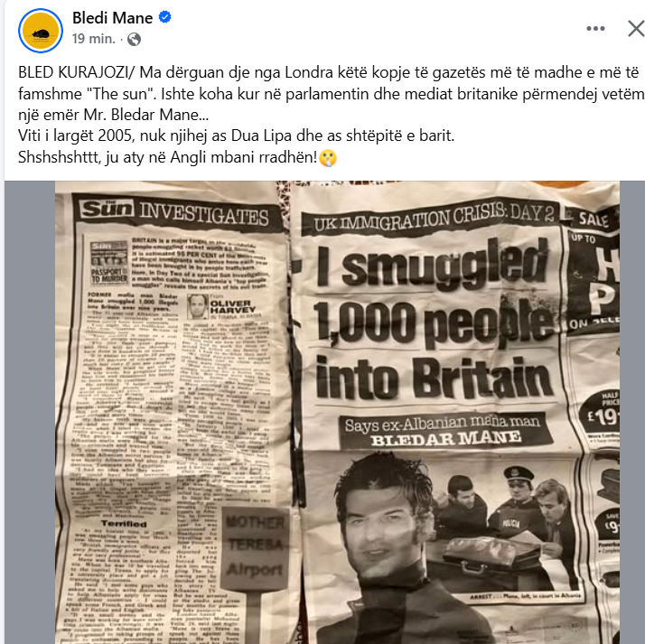The image size is (645, 644).
Task: Open Bledi Mane's profile picture
Action: [x=41, y=31]
